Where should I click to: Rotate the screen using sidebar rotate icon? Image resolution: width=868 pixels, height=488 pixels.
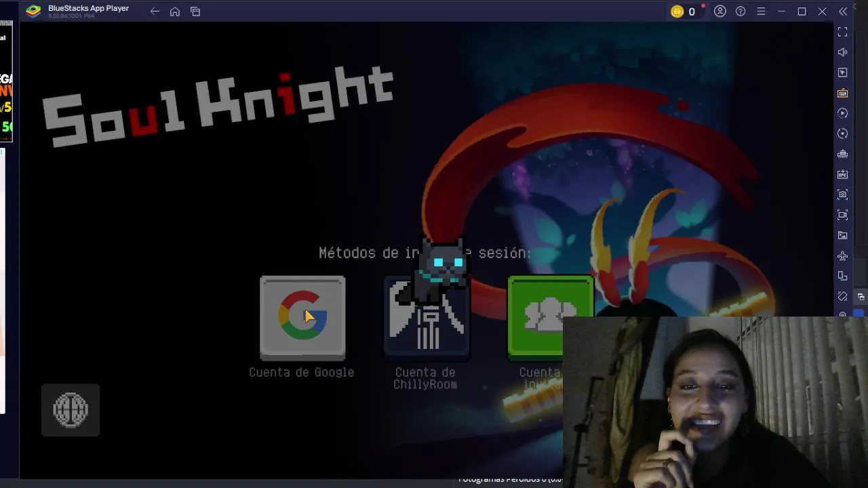pyautogui.click(x=843, y=276)
